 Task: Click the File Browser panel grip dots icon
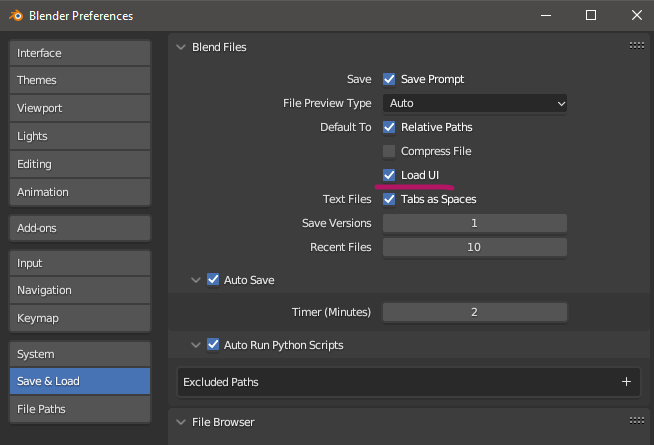coord(636,420)
